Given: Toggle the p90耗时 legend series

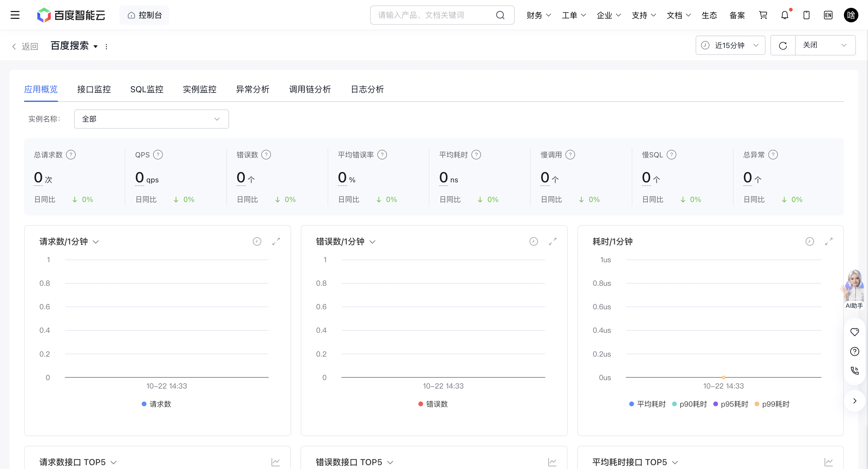Looking at the screenshot, I should 689,404.
